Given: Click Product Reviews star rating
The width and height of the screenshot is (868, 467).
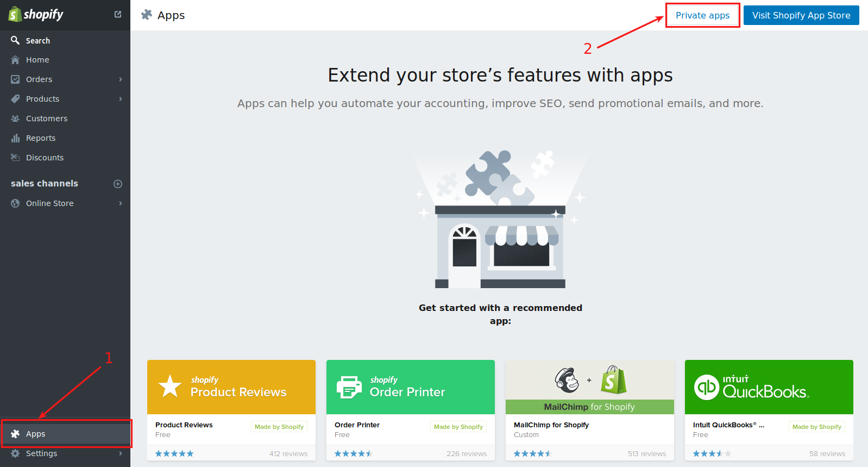Looking at the screenshot, I should point(174,453).
